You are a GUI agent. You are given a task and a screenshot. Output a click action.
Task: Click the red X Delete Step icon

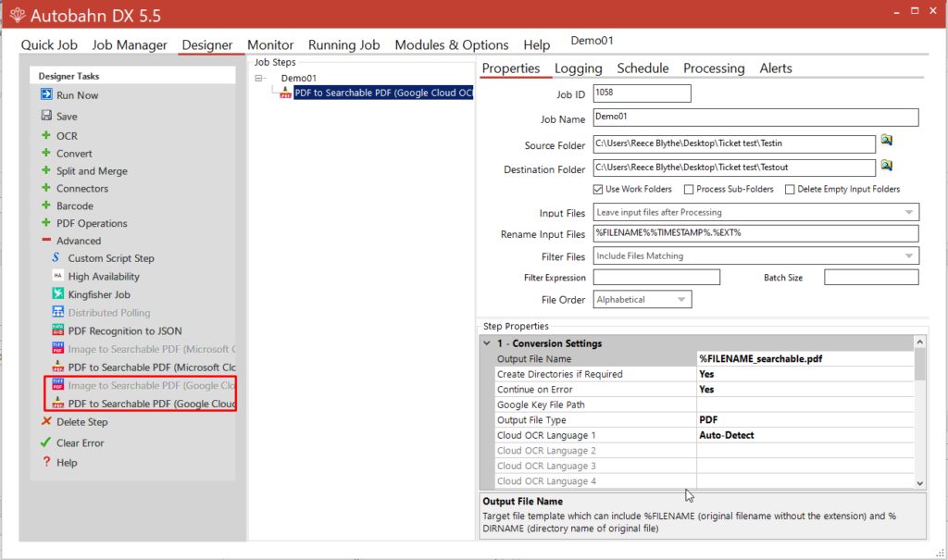[x=46, y=421]
